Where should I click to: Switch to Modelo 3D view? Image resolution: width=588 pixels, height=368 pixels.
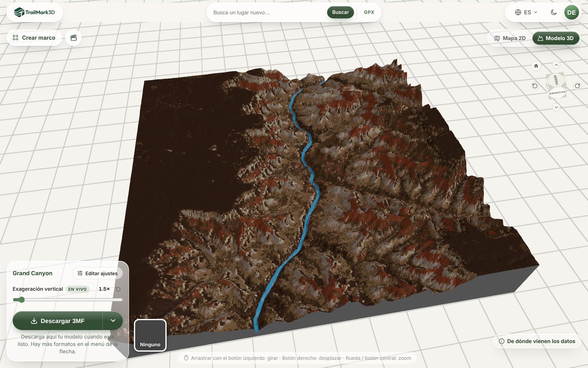(556, 38)
